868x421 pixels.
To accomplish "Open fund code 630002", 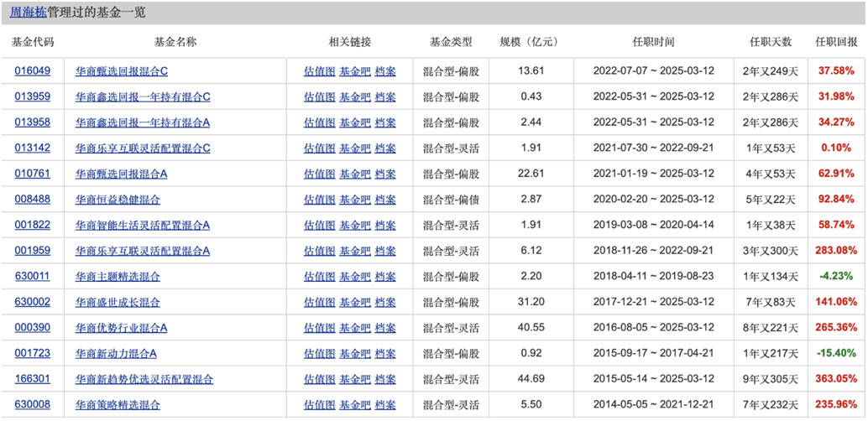I will (33, 302).
